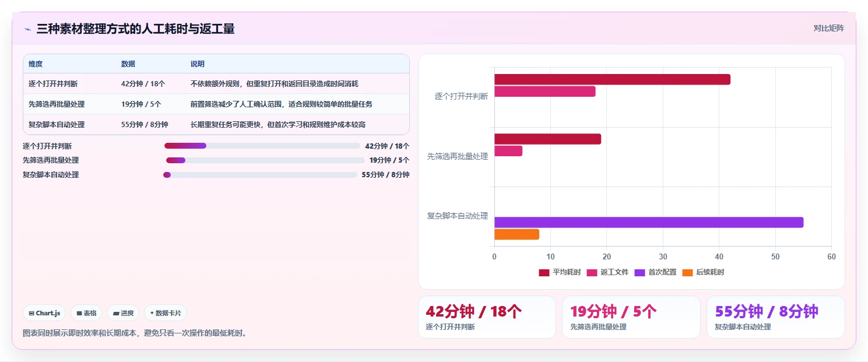The height and width of the screenshot is (362, 868).
Task: Toggle the 后续耗时 legend item
Action: pyautogui.click(x=703, y=272)
